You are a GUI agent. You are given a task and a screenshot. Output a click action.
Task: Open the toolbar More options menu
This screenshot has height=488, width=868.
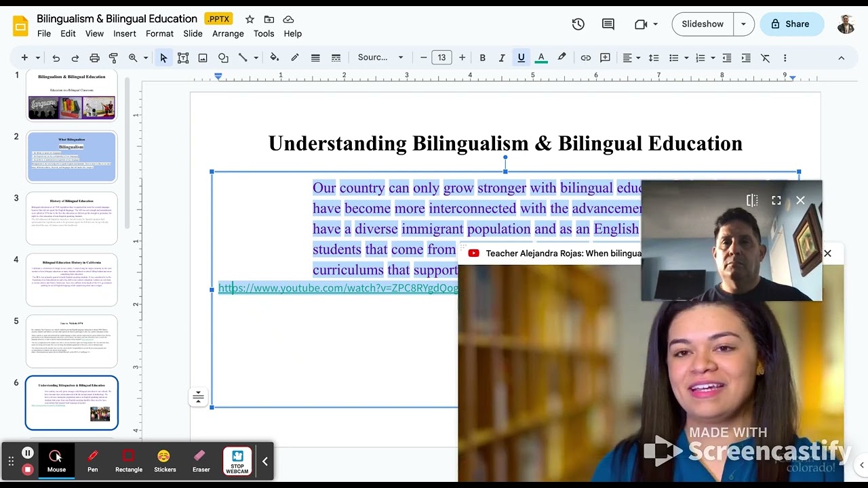785,58
